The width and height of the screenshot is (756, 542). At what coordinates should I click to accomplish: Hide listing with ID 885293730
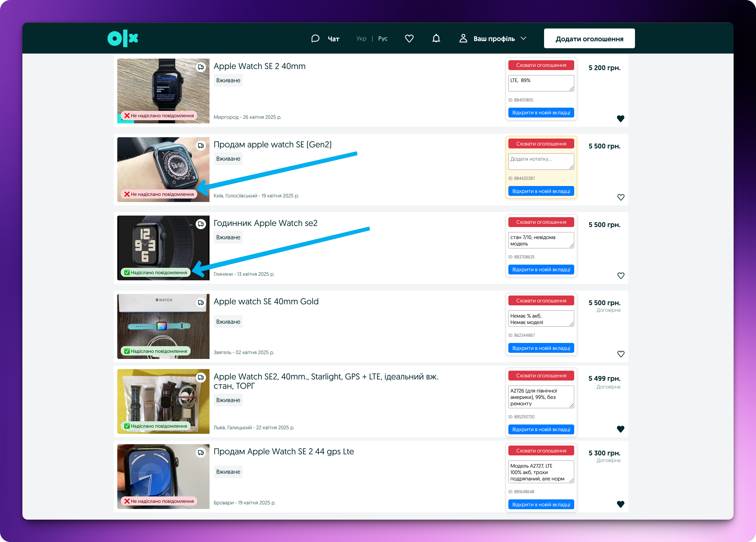[541, 375]
